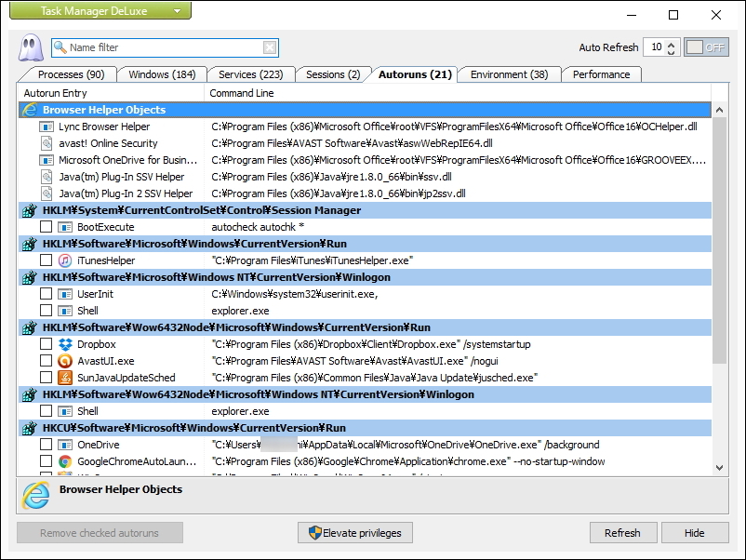The height and width of the screenshot is (560, 746).
Task: Click registry icon of Wow6432Node Run group
Action: coord(30,327)
